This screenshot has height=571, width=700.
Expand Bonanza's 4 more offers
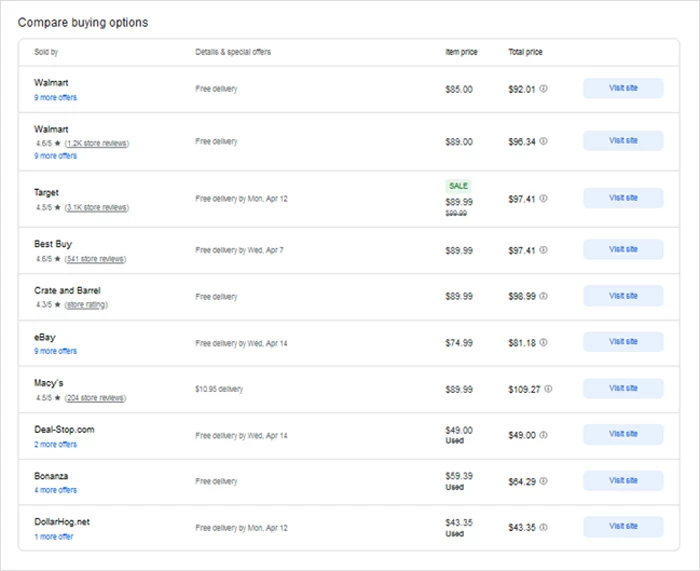pos(55,490)
